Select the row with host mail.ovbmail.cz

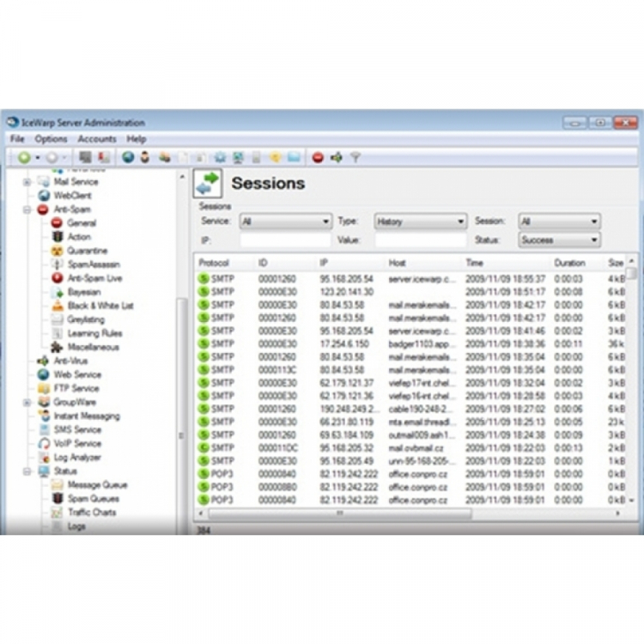(411, 448)
